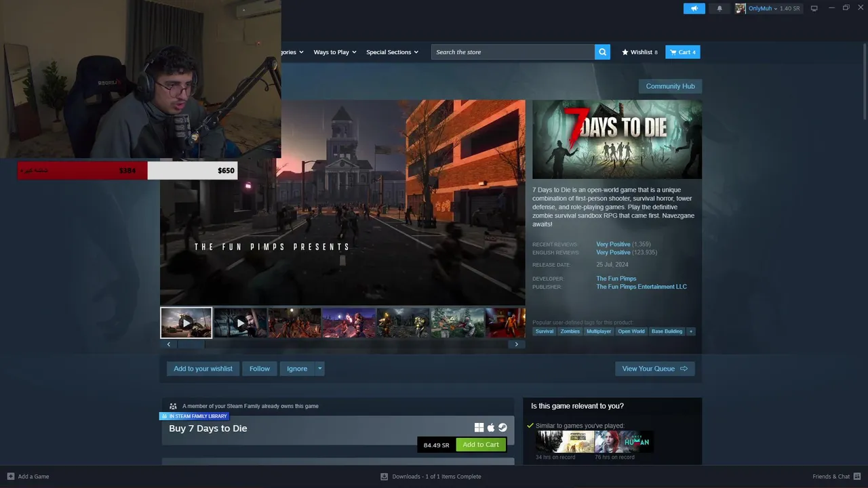Image resolution: width=868 pixels, height=488 pixels.
Task: Click the Windows platform icon
Action: (x=479, y=428)
